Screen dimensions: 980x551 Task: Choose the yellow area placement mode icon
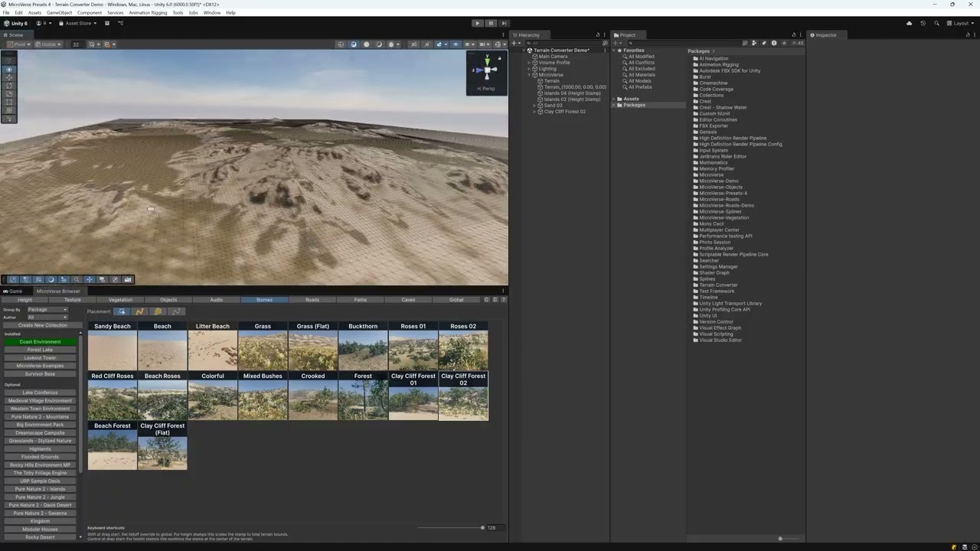click(158, 311)
